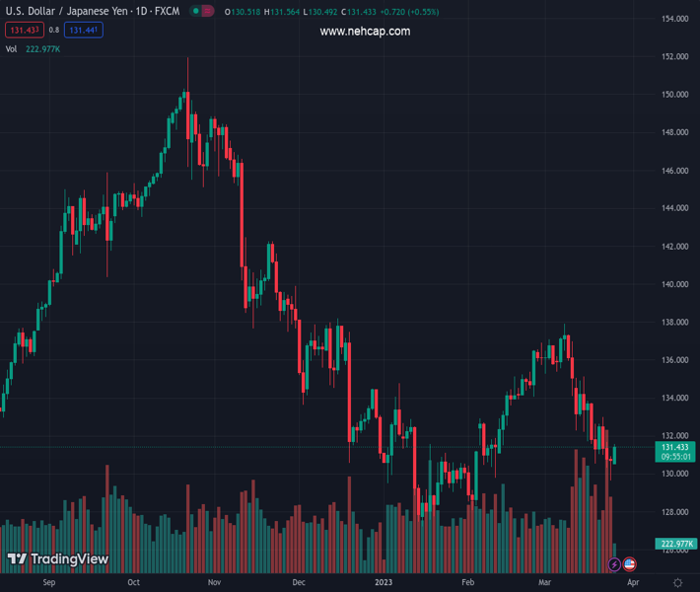This screenshot has width=700, height=592.
Task: Click the chart settings gear icon
Action: click(676, 583)
